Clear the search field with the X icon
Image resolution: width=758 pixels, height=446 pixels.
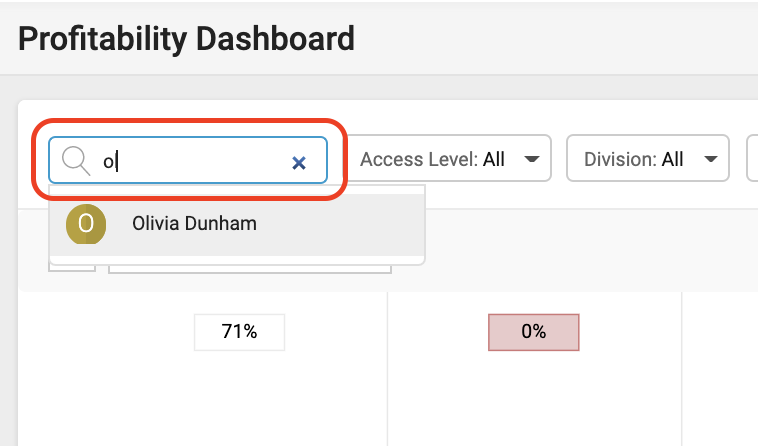tap(299, 163)
